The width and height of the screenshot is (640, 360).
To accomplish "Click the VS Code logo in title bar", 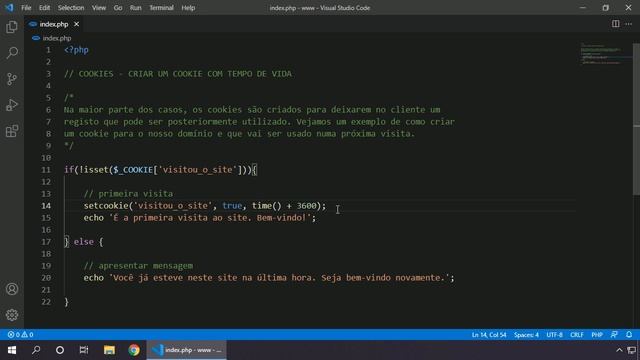I will point(9,7).
